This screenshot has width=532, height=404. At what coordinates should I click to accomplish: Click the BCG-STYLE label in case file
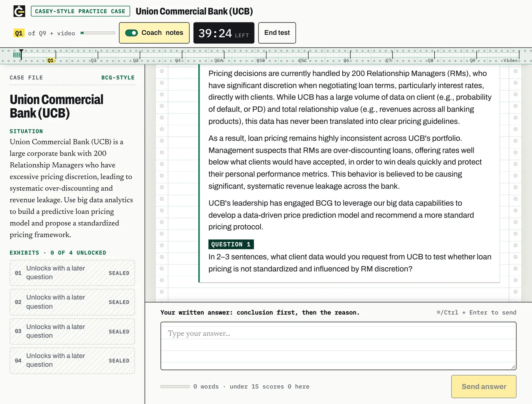[118, 78]
